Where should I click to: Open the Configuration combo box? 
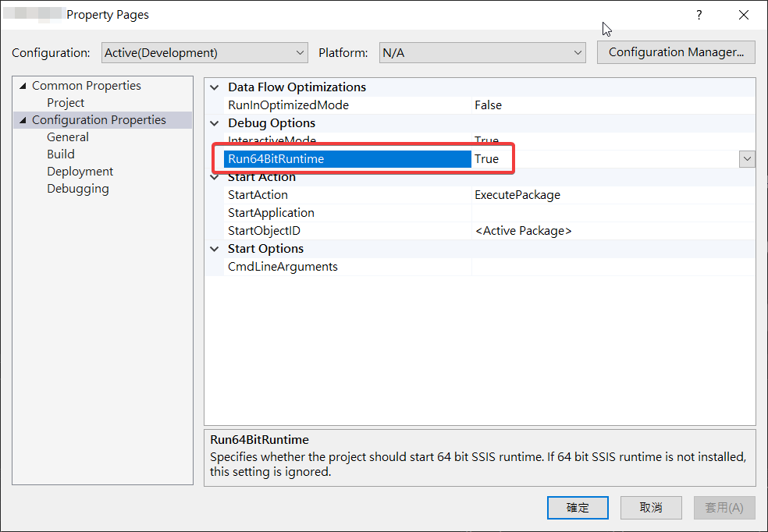tap(299, 52)
